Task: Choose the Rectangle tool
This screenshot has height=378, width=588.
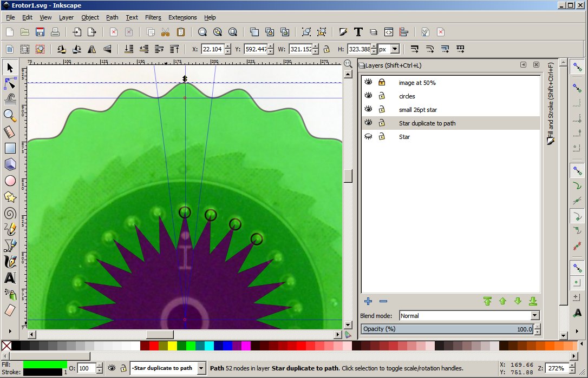Action: [x=10, y=148]
